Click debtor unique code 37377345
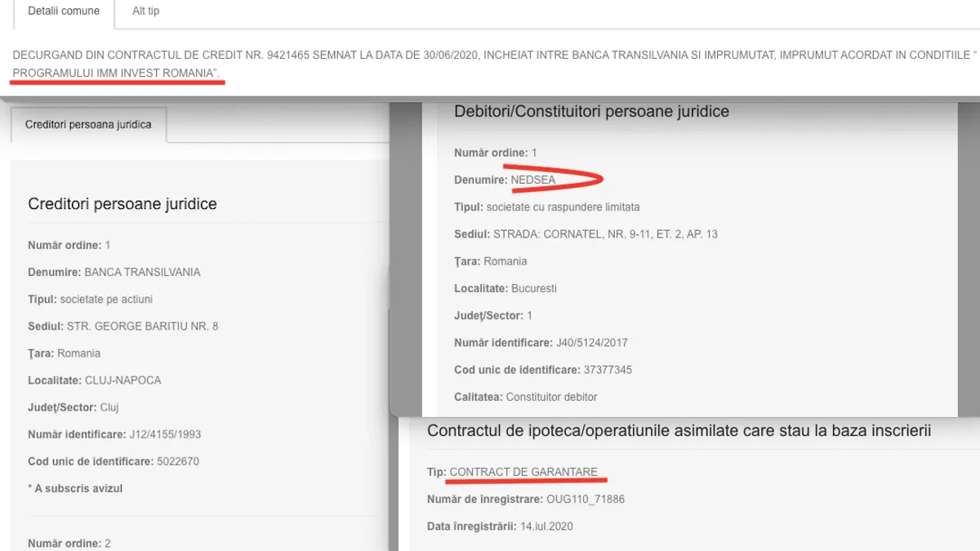The image size is (980, 551). (608, 370)
